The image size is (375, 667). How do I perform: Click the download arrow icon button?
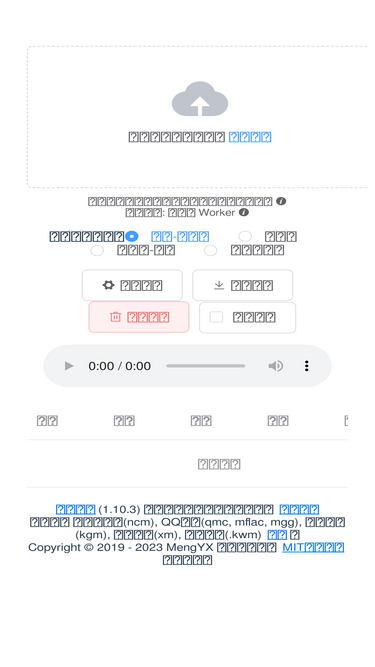(x=242, y=285)
